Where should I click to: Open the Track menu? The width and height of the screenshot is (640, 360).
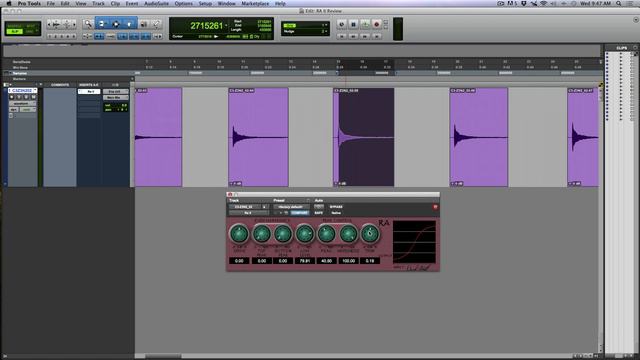(98, 3)
